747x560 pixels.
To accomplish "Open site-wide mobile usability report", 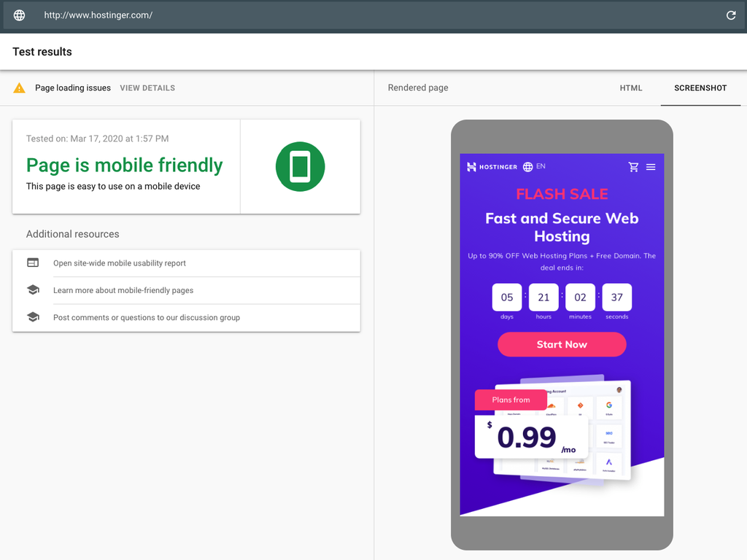I will pyautogui.click(x=186, y=263).
